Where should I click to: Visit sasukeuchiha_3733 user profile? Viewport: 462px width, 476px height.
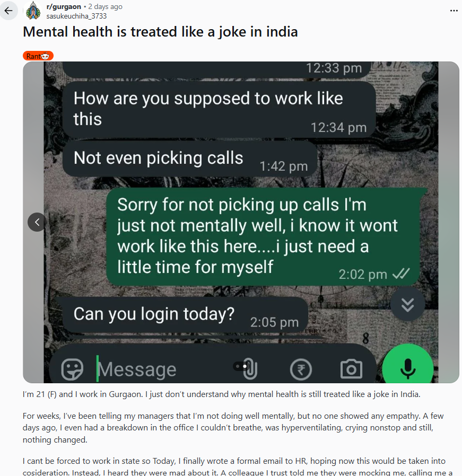[x=76, y=16]
